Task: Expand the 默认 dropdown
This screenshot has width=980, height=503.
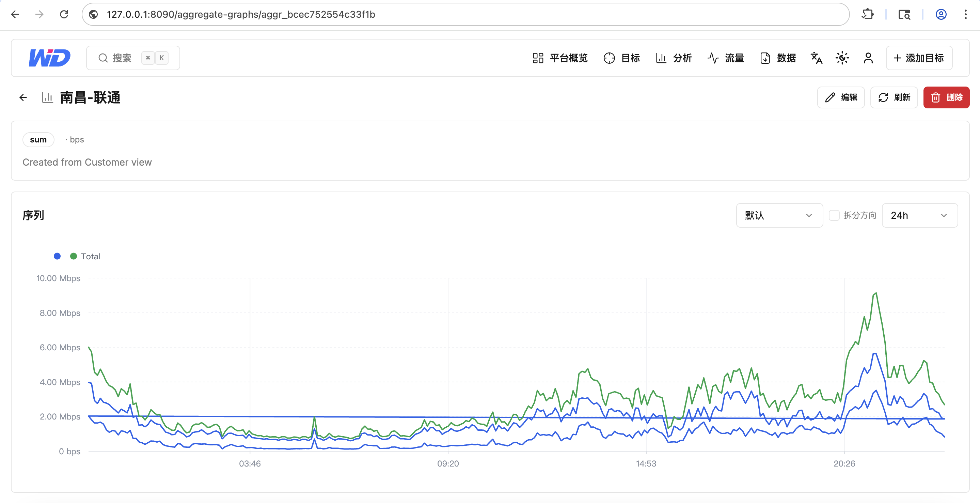Action: click(x=779, y=215)
